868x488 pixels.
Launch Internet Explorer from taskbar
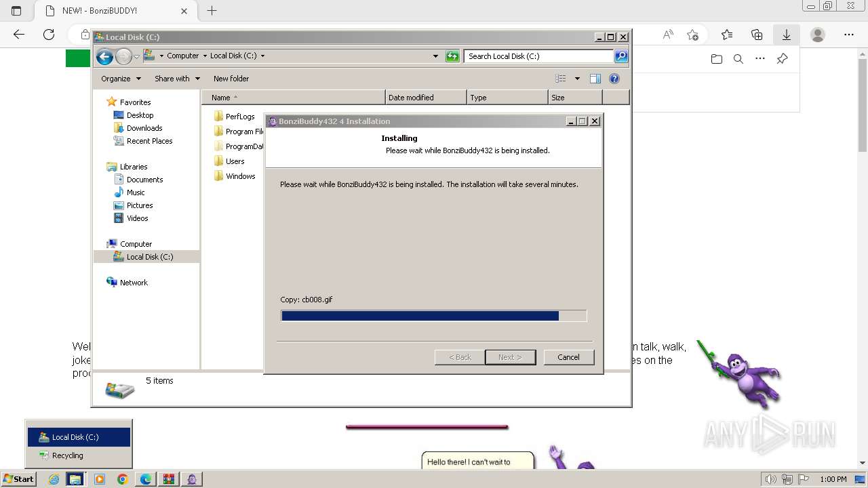coord(54,479)
